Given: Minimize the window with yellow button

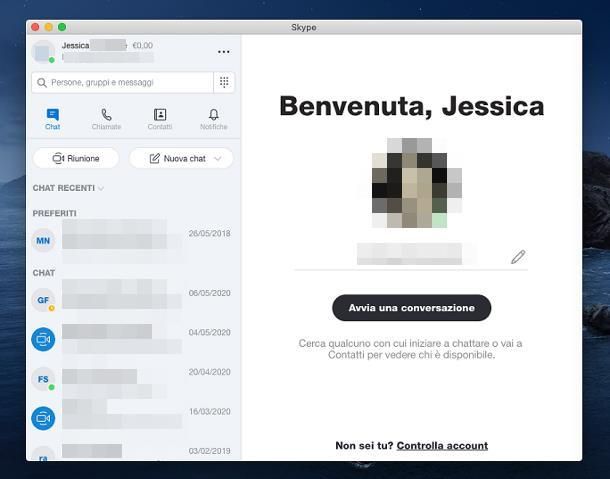Looking at the screenshot, I should click(49, 27).
